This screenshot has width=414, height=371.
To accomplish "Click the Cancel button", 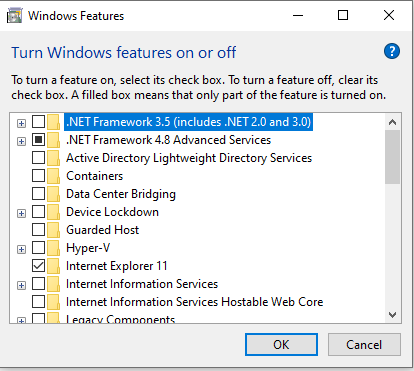I will coord(364,345).
